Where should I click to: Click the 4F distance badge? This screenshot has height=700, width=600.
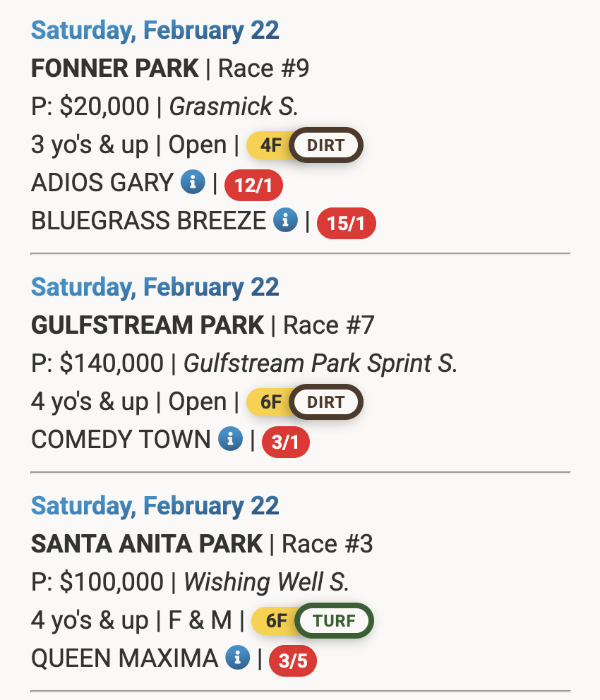pyautogui.click(x=270, y=145)
